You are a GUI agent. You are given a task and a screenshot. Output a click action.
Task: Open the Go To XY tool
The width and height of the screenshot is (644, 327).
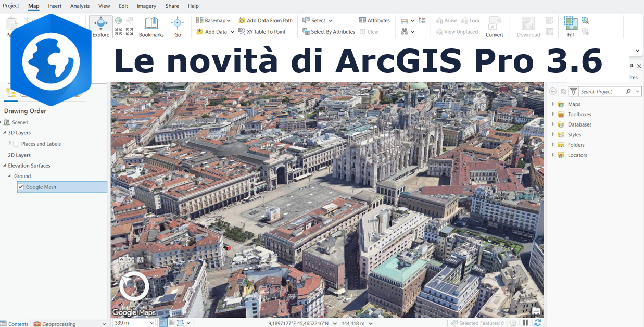point(178,27)
